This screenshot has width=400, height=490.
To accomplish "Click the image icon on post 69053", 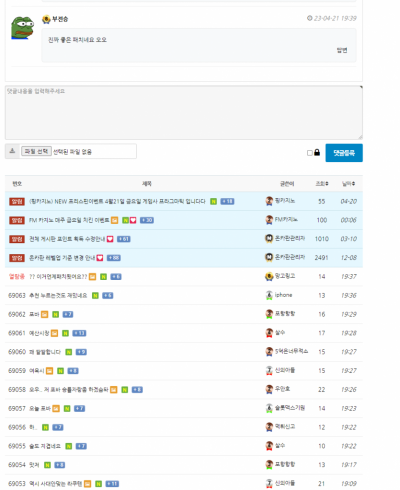I will (87, 484).
